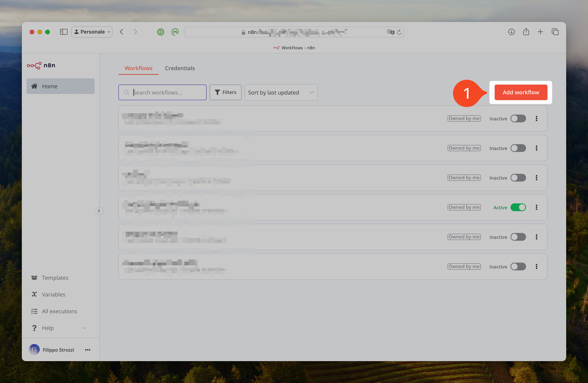This screenshot has height=383, width=588.
Task: Open Templates from the sidebar
Action: [x=55, y=278]
